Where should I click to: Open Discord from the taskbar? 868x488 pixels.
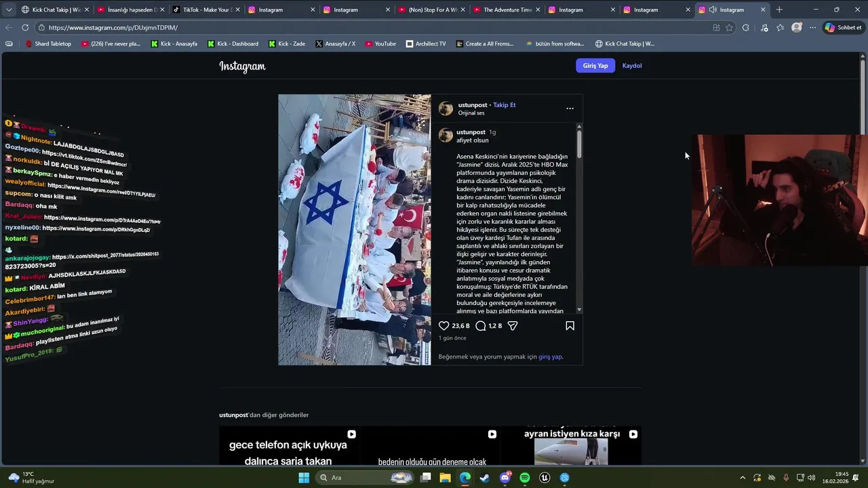[505, 478]
